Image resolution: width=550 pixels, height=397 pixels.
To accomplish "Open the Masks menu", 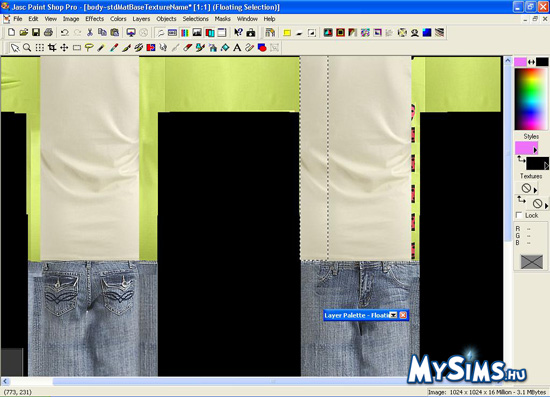I will pyautogui.click(x=223, y=19).
